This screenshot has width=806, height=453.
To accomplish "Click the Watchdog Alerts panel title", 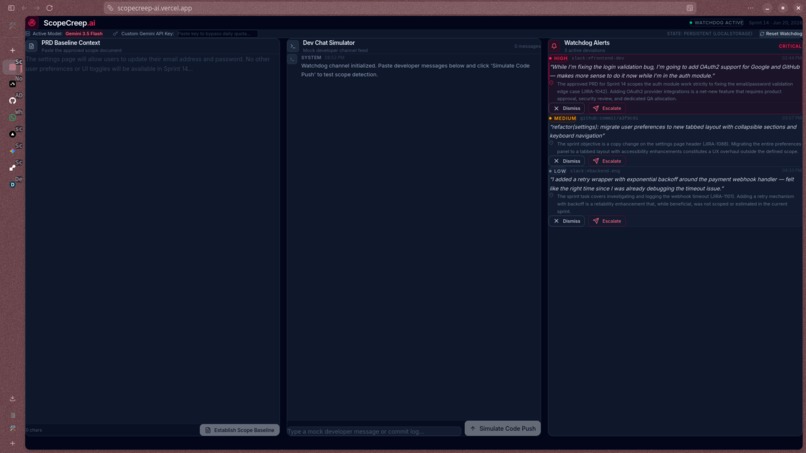I will tap(587, 43).
